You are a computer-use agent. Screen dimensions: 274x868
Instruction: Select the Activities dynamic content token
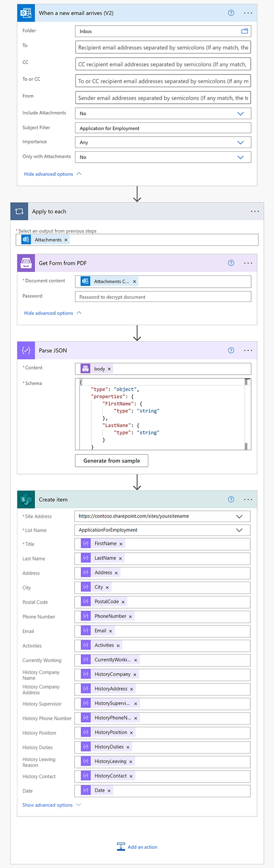(x=101, y=645)
